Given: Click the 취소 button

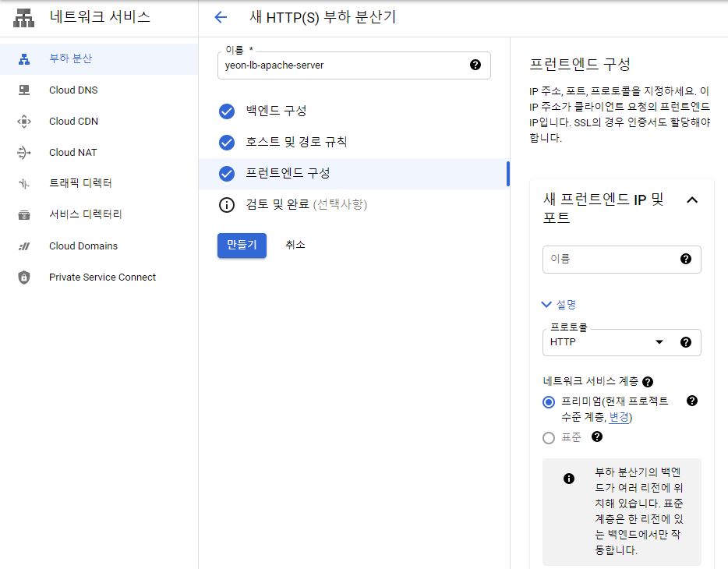Looking at the screenshot, I should tap(295, 245).
